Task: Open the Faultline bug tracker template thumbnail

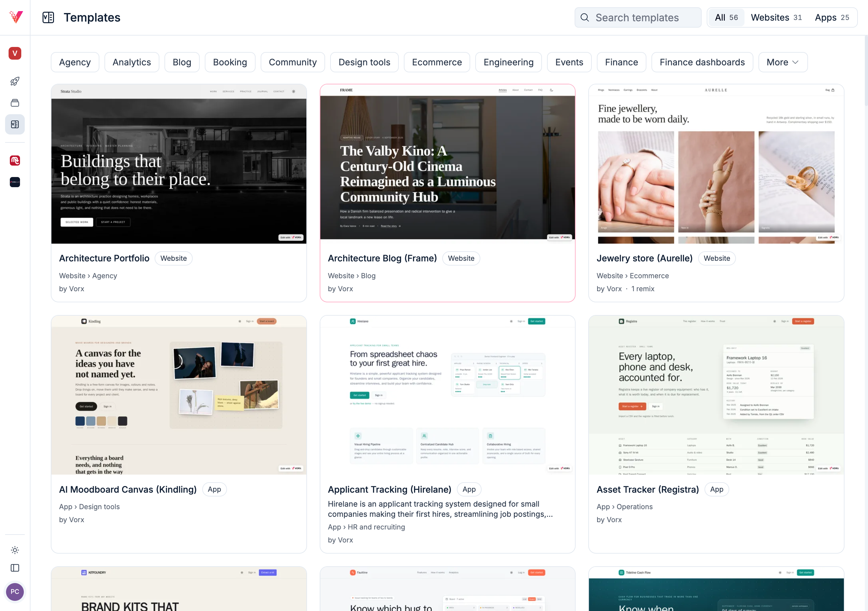Action: click(x=447, y=589)
